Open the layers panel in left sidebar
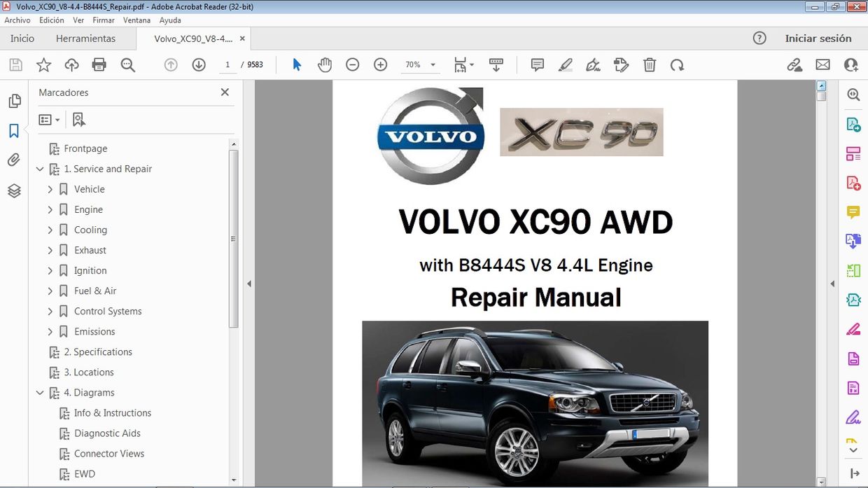Viewport: 868px width, 488px height. pyautogui.click(x=15, y=190)
